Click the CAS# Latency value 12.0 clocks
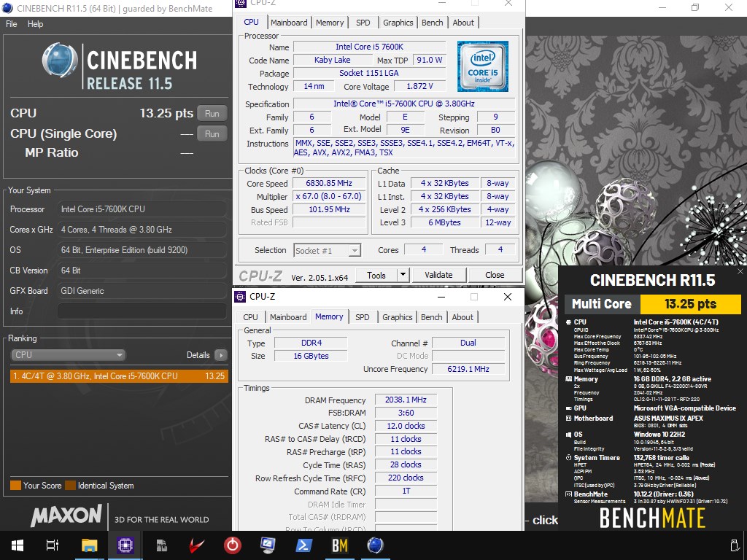The width and height of the screenshot is (747, 560). (x=406, y=426)
